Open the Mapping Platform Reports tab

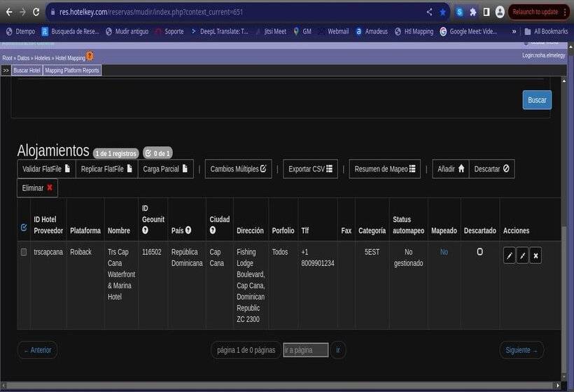72,71
